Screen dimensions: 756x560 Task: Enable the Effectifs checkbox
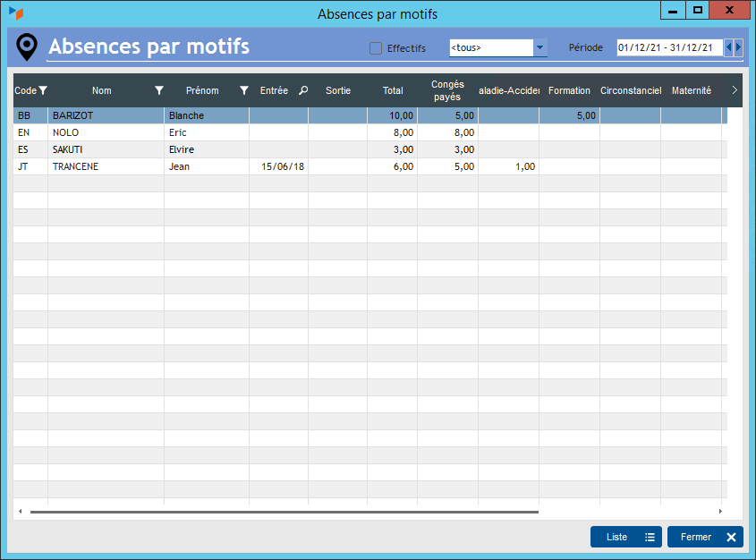click(x=376, y=48)
